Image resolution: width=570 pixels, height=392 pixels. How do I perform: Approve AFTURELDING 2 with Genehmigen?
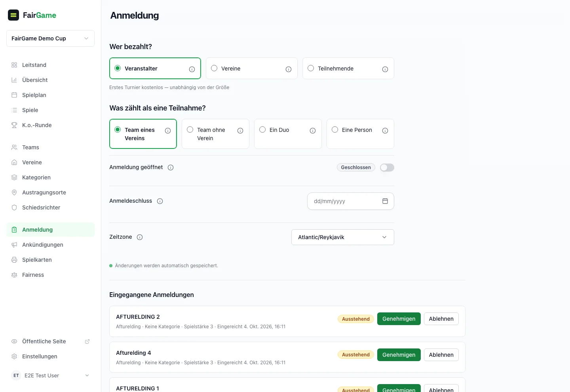click(399, 319)
